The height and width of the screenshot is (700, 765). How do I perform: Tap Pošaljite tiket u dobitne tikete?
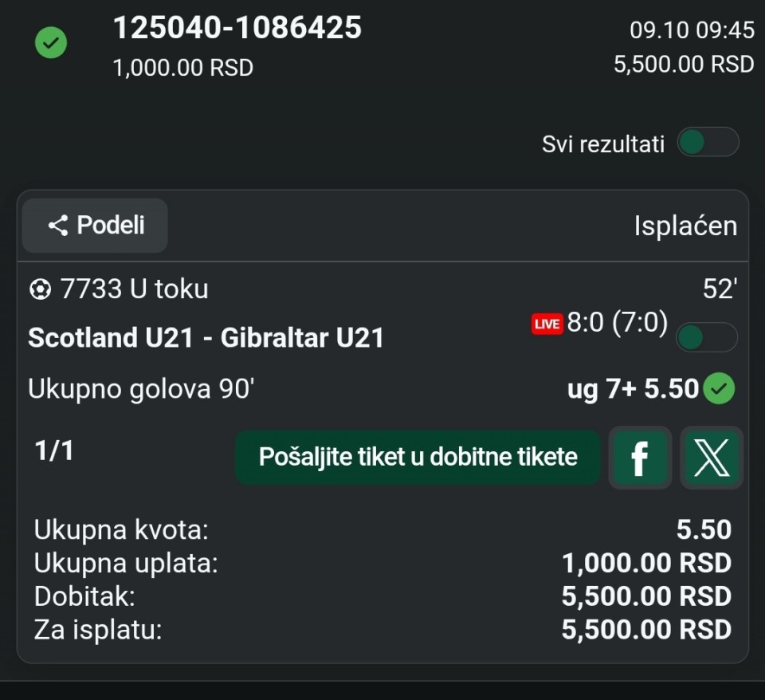418,458
